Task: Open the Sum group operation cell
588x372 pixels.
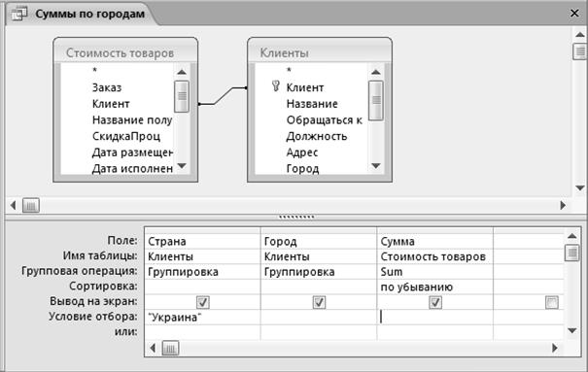Action: 435,272
